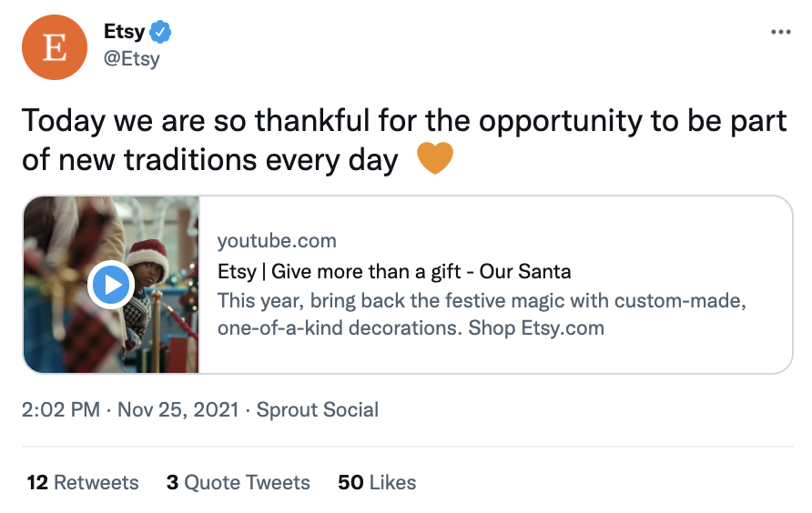Viewport: 812px width, 513px height.
Task: View the 50 Likes list
Action: (377, 482)
